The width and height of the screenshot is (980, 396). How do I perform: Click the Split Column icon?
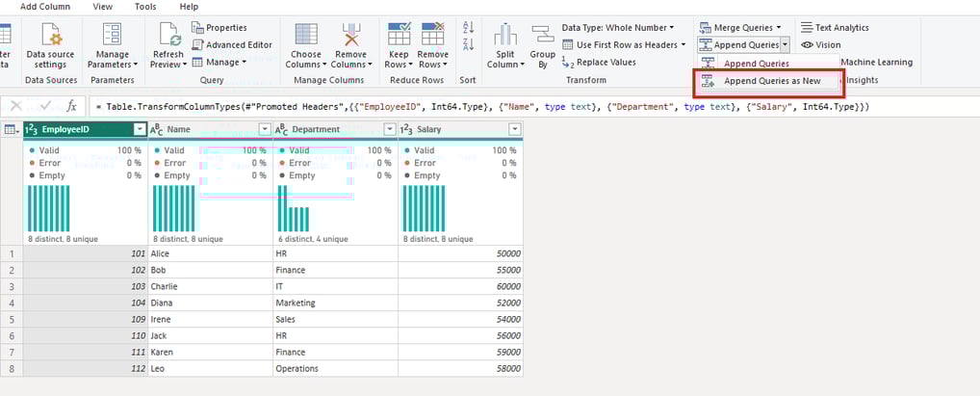(x=505, y=35)
